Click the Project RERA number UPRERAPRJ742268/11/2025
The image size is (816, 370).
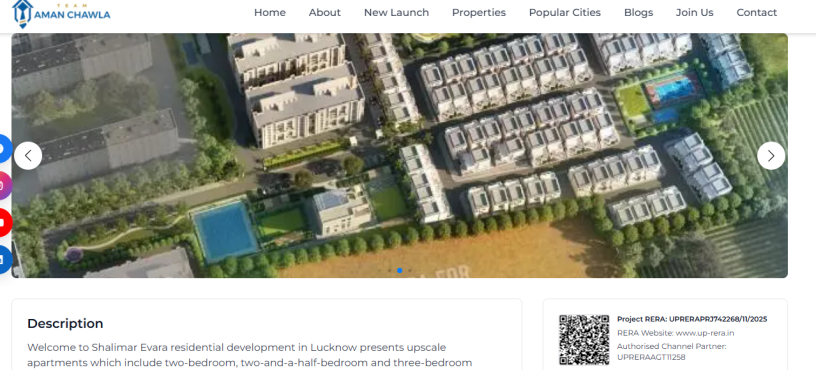click(x=692, y=319)
